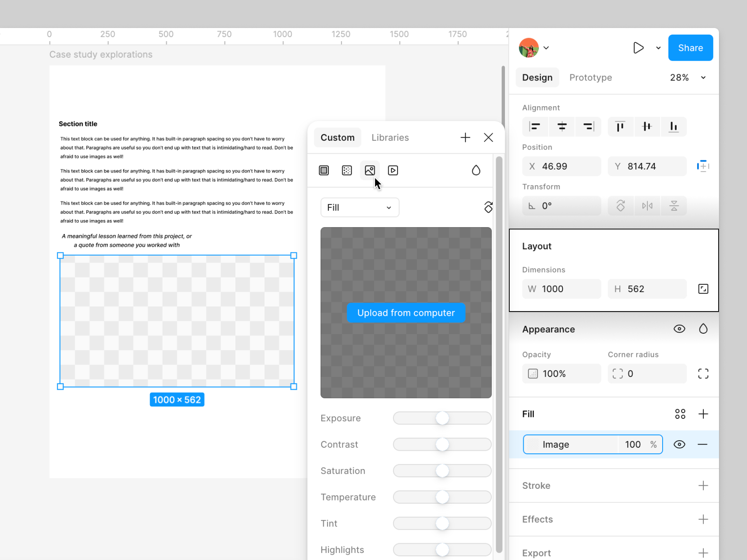The height and width of the screenshot is (560, 747).
Task: Click flip horizontal icon in Transform
Action: click(647, 206)
